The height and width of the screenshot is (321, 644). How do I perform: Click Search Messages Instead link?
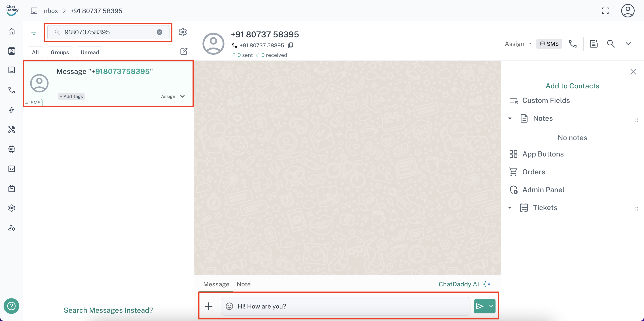tap(108, 310)
